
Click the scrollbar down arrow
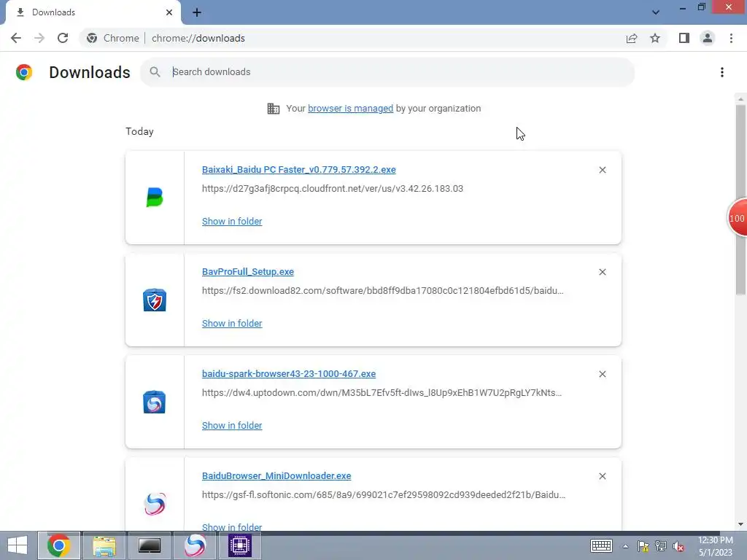(740, 524)
